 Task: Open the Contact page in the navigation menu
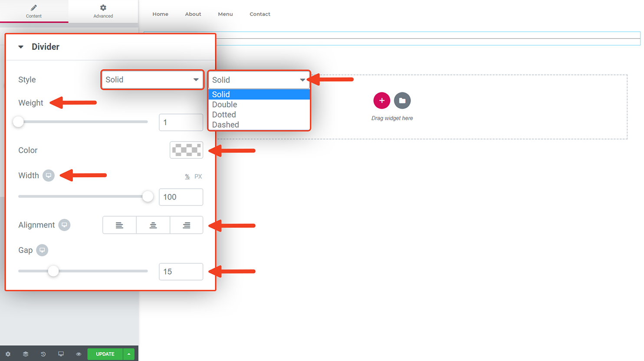260,14
